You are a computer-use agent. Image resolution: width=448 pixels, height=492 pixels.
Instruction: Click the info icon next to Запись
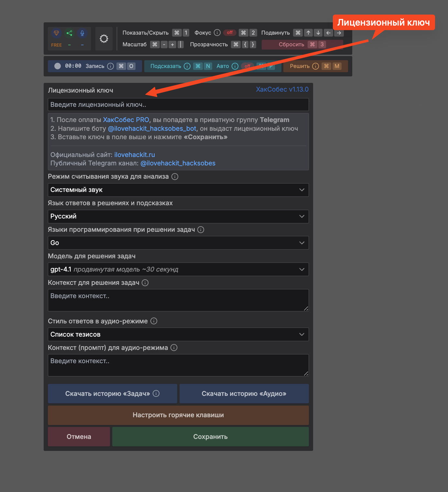[x=110, y=66]
